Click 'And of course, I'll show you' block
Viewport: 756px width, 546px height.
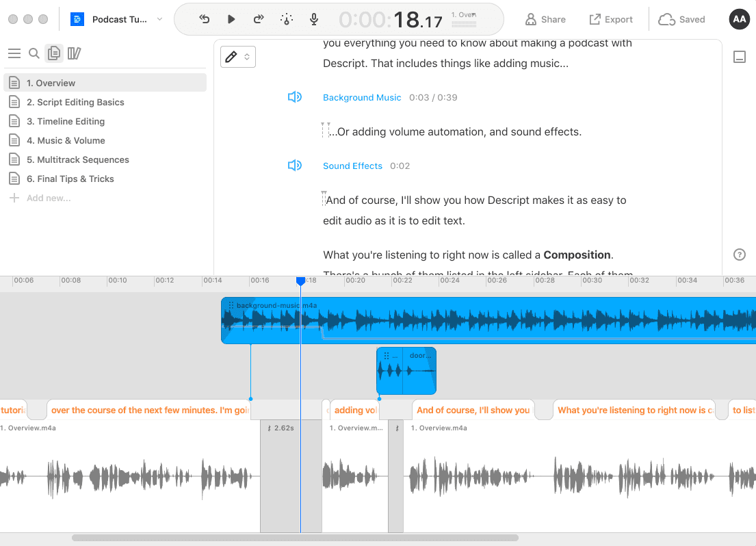point(473,410)
